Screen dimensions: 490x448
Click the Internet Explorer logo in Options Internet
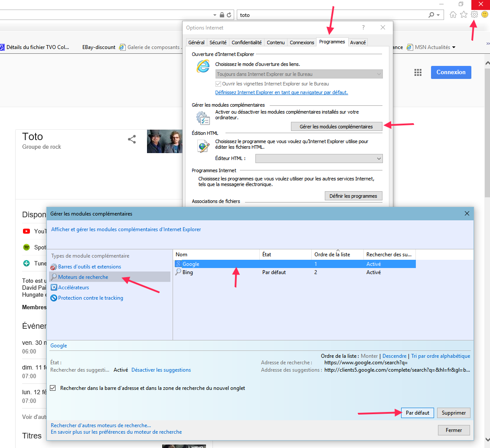click(x=203, y=66)
